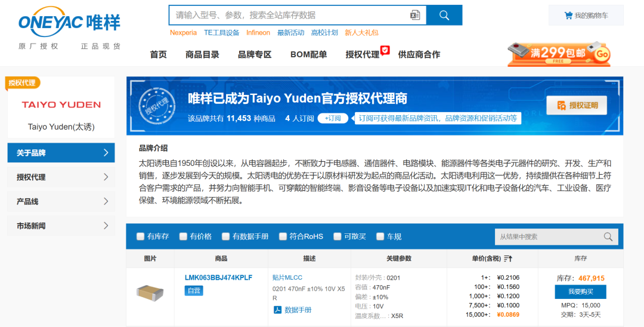Image resolution: width=644 pixels, height=327 pixels.
Task: Click the magnifier search button in header
Action: (x=444, y=16)
